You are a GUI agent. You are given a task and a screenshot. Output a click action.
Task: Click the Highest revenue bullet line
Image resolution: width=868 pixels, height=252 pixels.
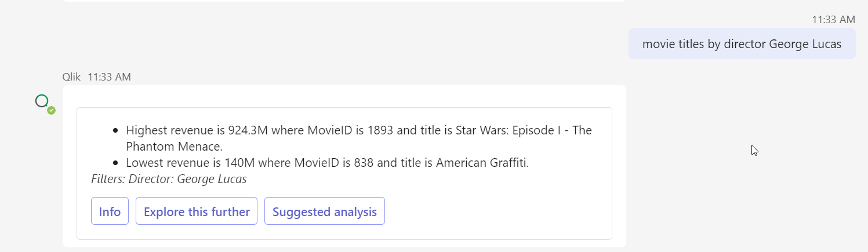pos(358,138)
